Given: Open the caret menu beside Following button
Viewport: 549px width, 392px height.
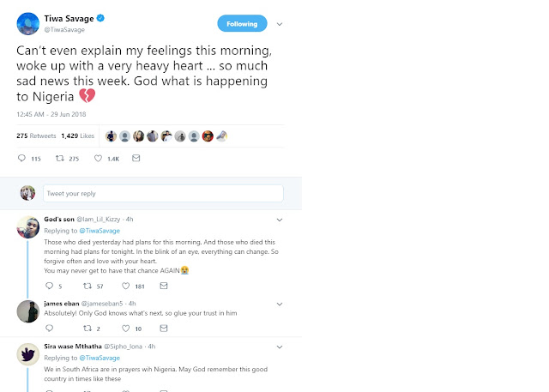Looking at the screenshot, I should coord(281,23).
